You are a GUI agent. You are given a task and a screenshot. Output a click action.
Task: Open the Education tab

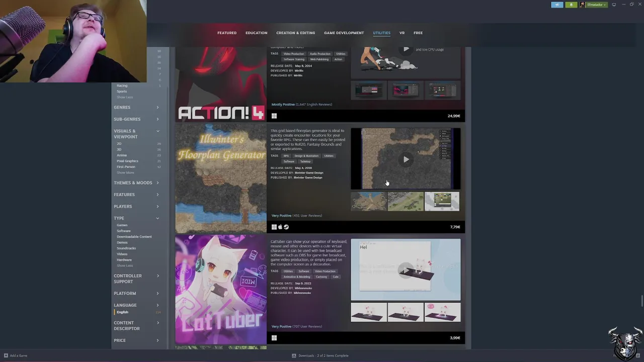(x=256, y=33)
